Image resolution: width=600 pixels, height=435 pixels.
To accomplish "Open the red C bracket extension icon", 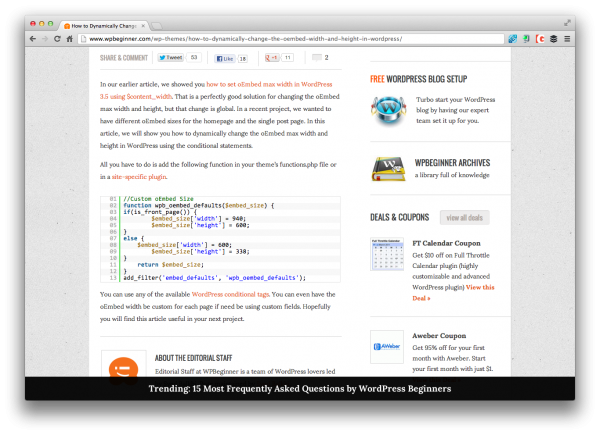I will (540, 39).
